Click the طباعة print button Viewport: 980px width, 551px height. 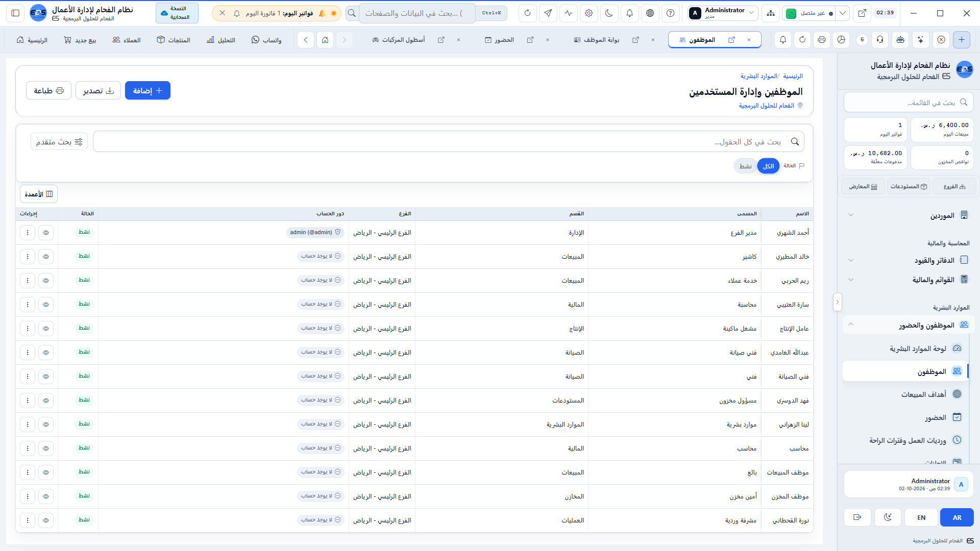[x=48, y=91]
